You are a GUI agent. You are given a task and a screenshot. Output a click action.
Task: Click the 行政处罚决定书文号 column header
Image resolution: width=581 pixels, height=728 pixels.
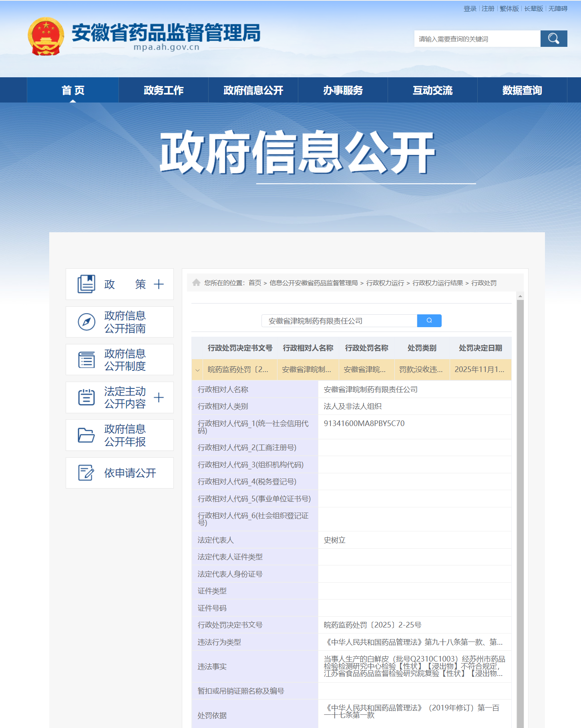pyautogui.click(x=240, y=348)
